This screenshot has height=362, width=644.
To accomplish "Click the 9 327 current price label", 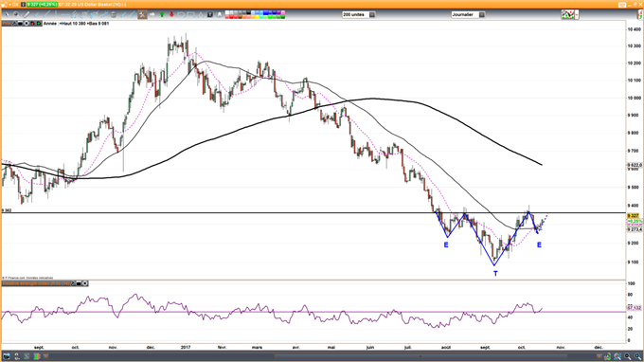I will [633, 216].
